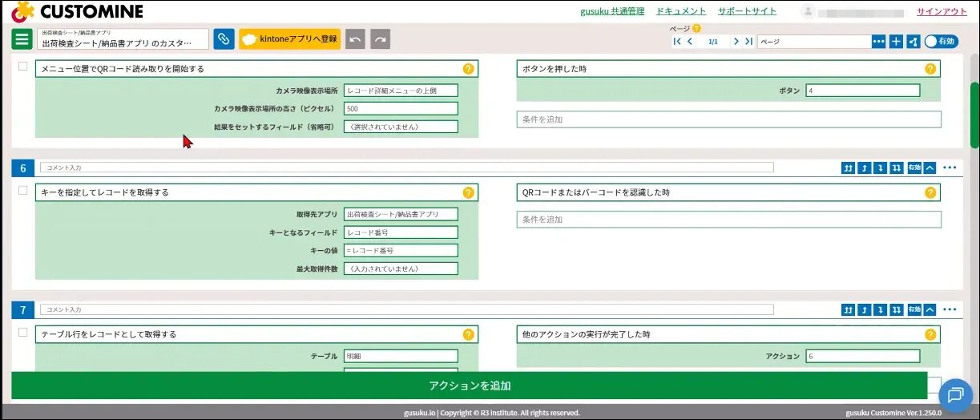Toggle 有効 for action 6
The image size is (980, 420).
(914, 168)
